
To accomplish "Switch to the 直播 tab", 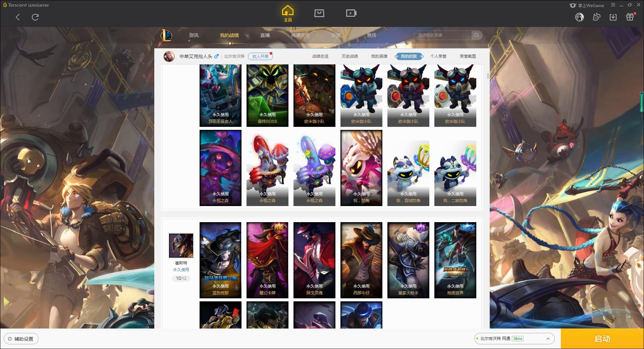I will click(265, 35).
